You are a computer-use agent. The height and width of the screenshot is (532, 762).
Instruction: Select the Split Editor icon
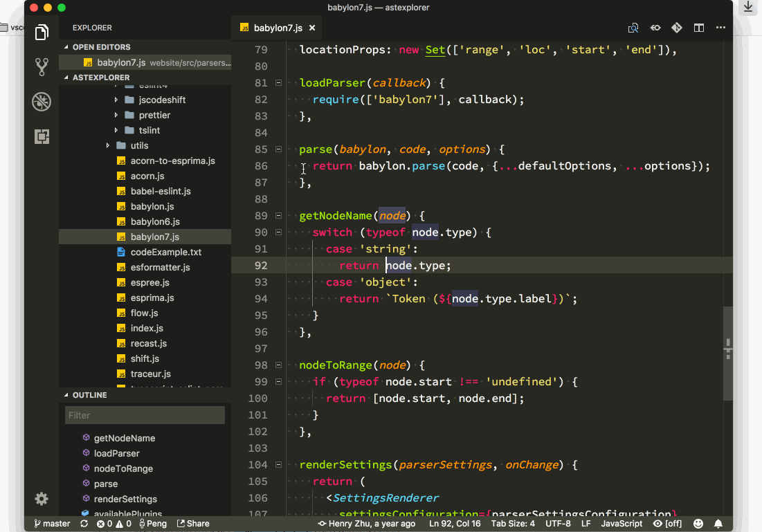[698, 28]
